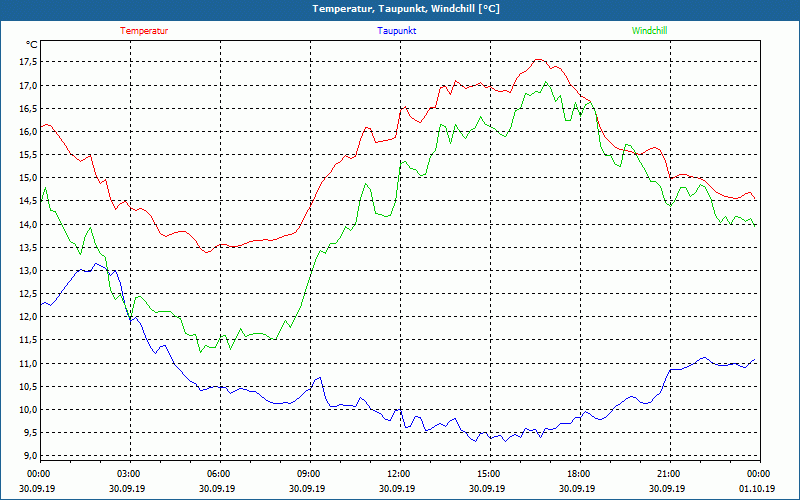Click the 15,0 y-axis value

(x=28, y=178)
